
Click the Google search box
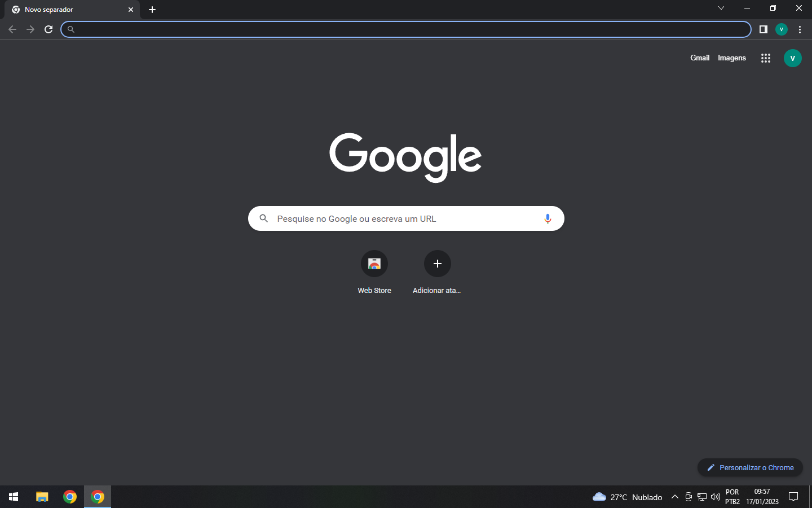click(406, 218)
